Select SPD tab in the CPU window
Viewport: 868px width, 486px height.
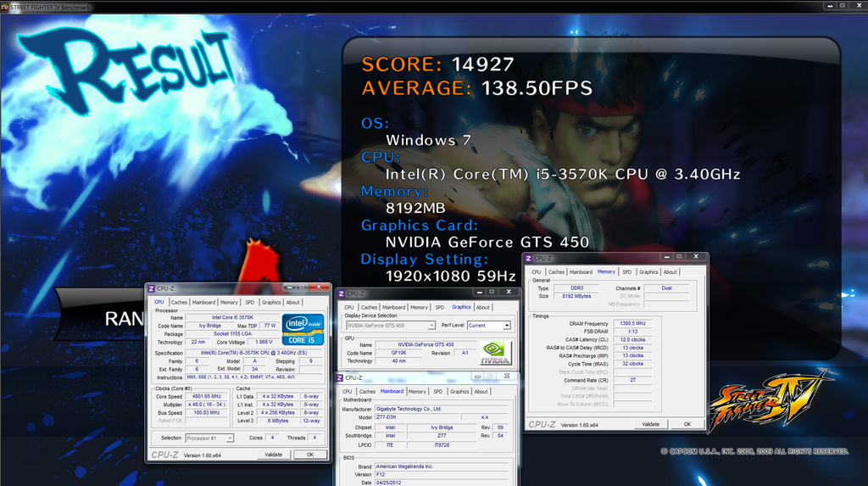250,303
